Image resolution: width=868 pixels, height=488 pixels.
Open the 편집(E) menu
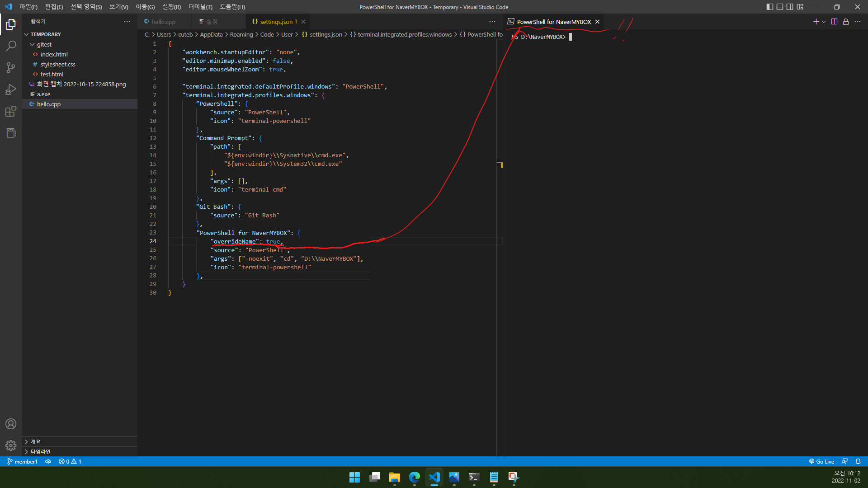(54, 7)
